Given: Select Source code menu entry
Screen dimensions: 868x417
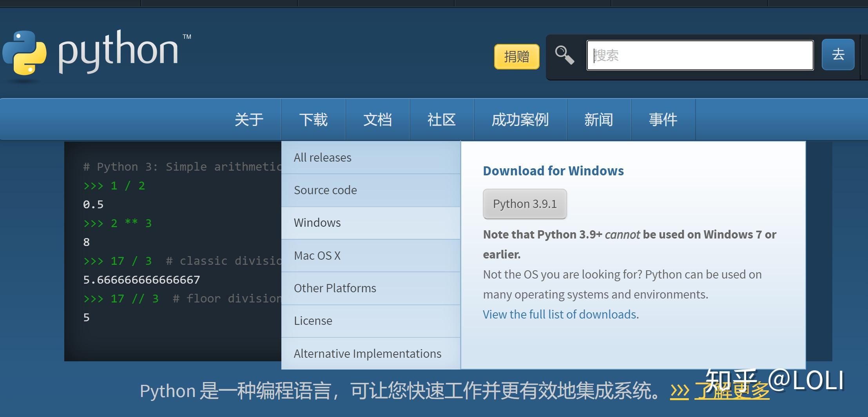Looking at the screenshot, I should coord(371,190).
